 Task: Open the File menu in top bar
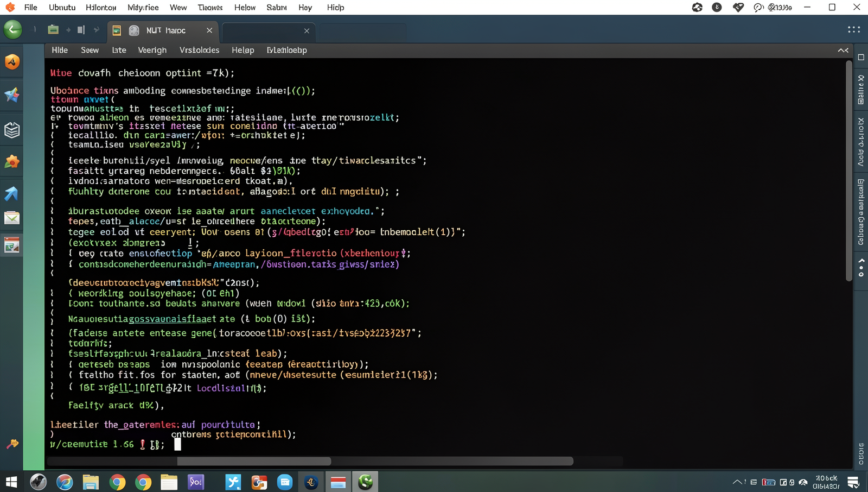(x=31, y=8)
